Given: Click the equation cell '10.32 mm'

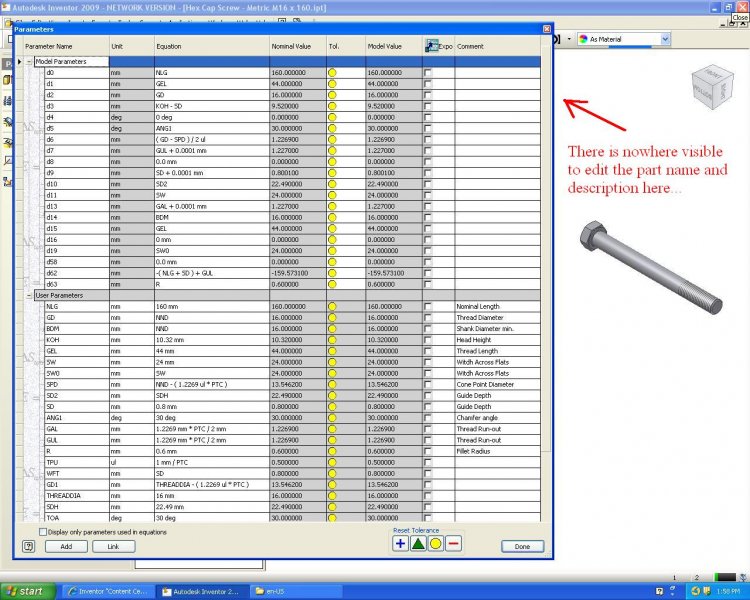Looking at the screenshot, I should 212,340.
